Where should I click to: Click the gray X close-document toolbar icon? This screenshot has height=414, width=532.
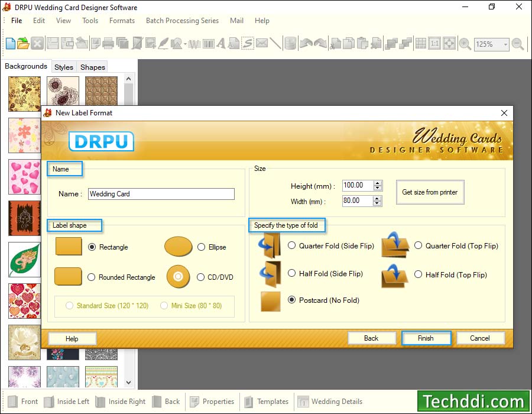[x=37, y=44]
